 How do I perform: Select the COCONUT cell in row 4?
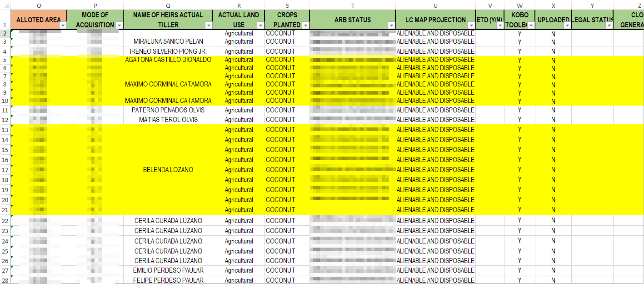point(287,51)
